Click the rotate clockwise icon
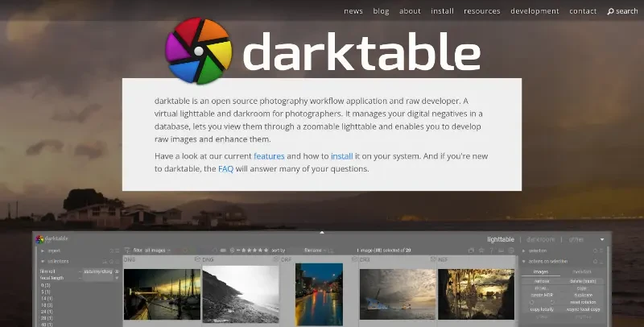 click(552, 302)
